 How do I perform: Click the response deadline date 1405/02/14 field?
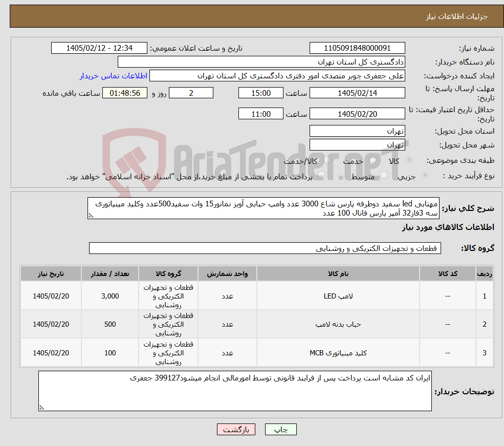tap(357, 93)
